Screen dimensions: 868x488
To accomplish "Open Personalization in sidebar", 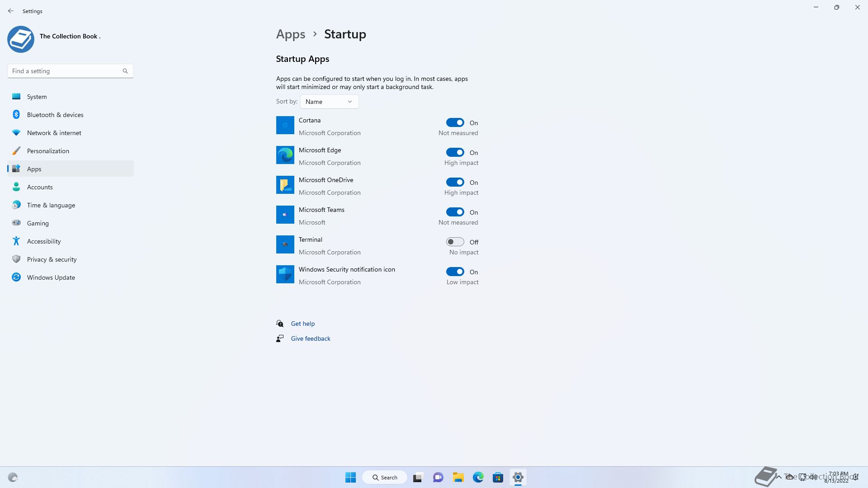I will tap(71, 151).
